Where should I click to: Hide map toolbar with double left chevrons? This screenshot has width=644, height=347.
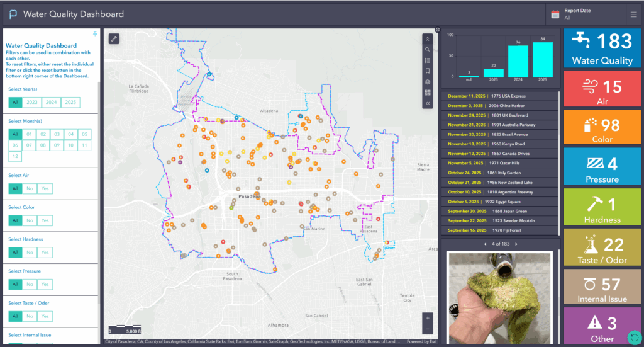(x=428, y=103)
